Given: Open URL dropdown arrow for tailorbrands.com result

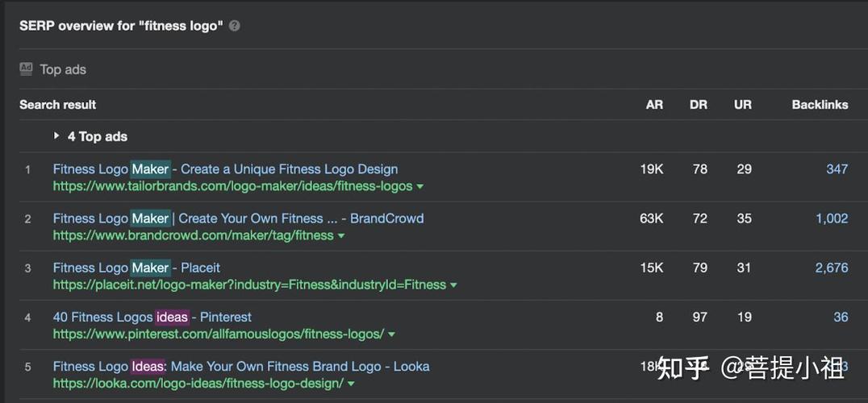Looking at the screenshot, I should pos(420,187).
